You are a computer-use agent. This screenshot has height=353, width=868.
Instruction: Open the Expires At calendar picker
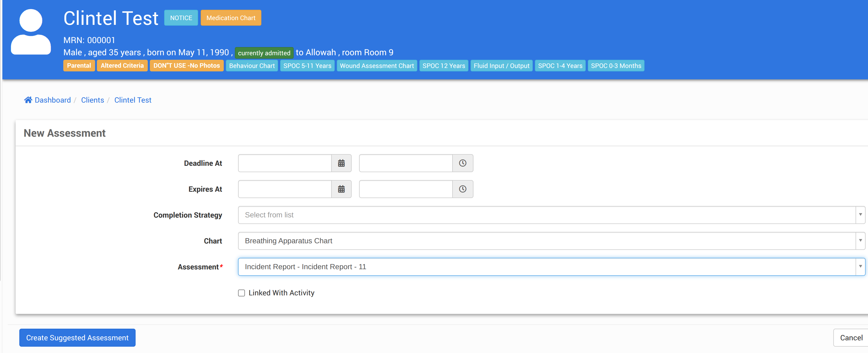click(341, 189)
